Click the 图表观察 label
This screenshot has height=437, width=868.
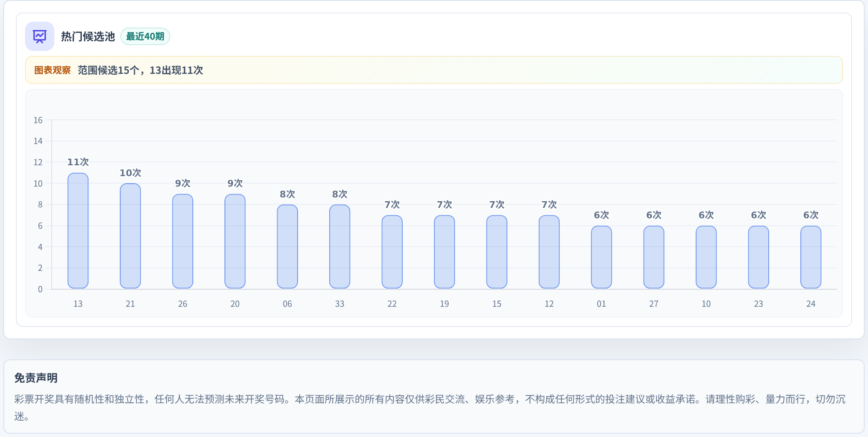pos(52,70)
